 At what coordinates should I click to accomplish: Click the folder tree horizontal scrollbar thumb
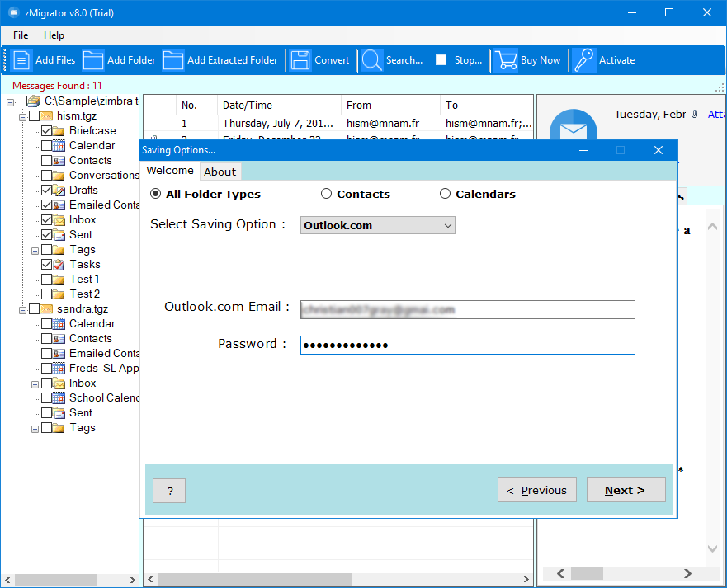click(x=55, y=580)
